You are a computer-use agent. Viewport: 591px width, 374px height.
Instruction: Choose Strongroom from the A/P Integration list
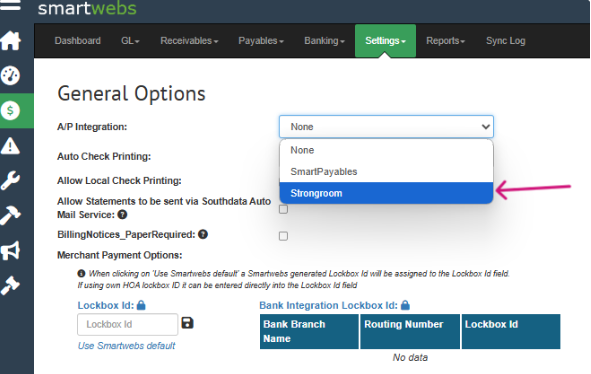click(x=386, y=193)
